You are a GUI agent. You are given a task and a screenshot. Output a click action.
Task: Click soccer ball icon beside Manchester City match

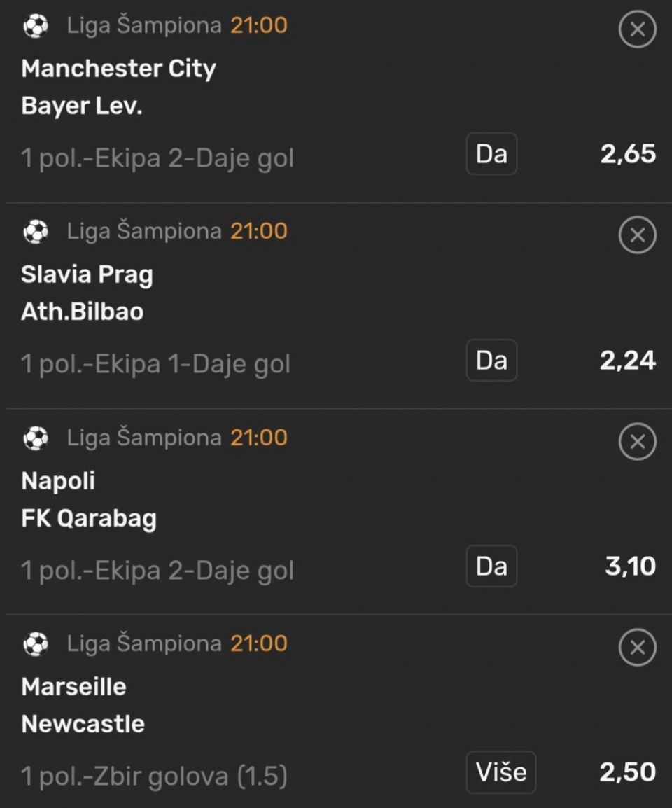click(x=36, y=26)
